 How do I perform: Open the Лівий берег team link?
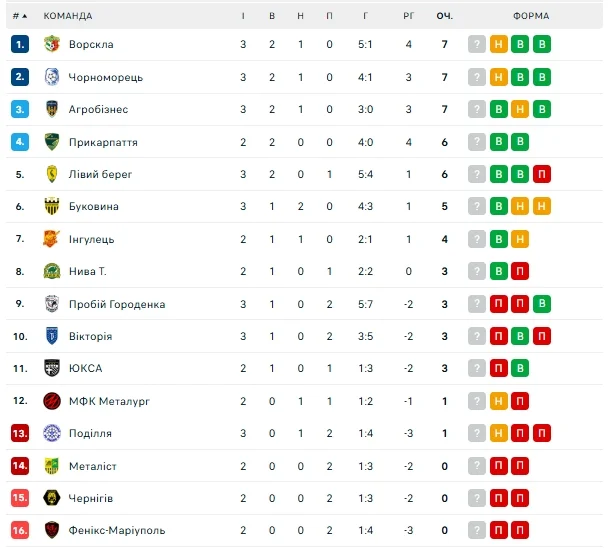pos(100,174)
